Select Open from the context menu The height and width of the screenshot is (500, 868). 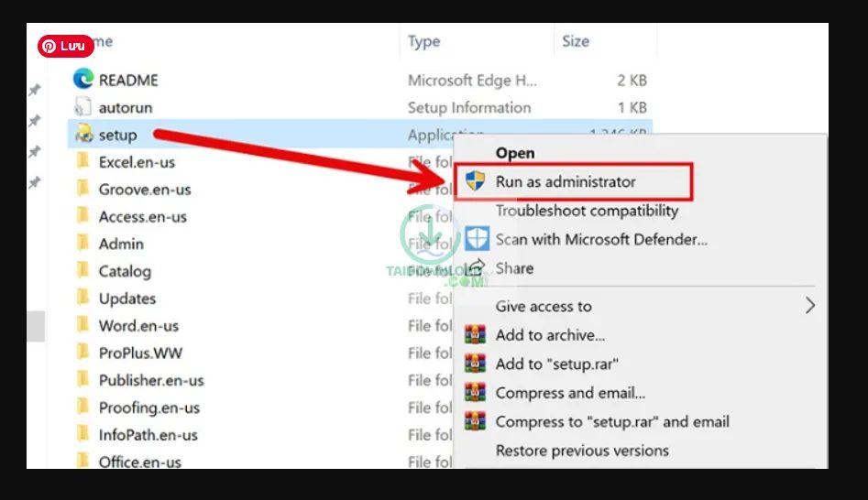515,153
